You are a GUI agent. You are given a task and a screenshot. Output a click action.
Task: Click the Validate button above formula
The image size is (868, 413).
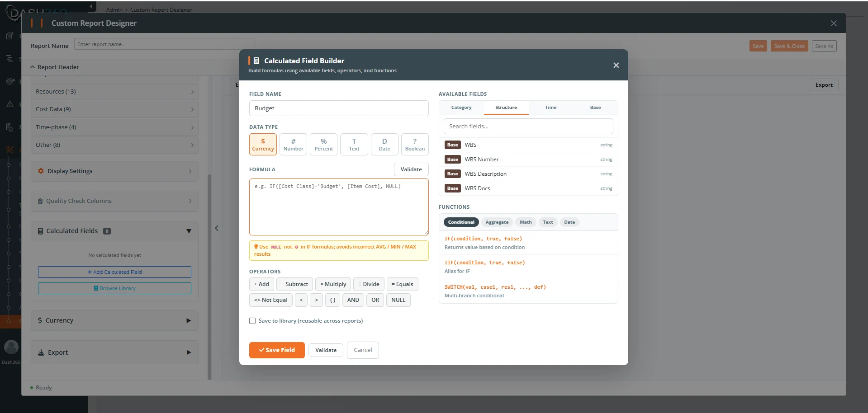click(x=411, y=169)
